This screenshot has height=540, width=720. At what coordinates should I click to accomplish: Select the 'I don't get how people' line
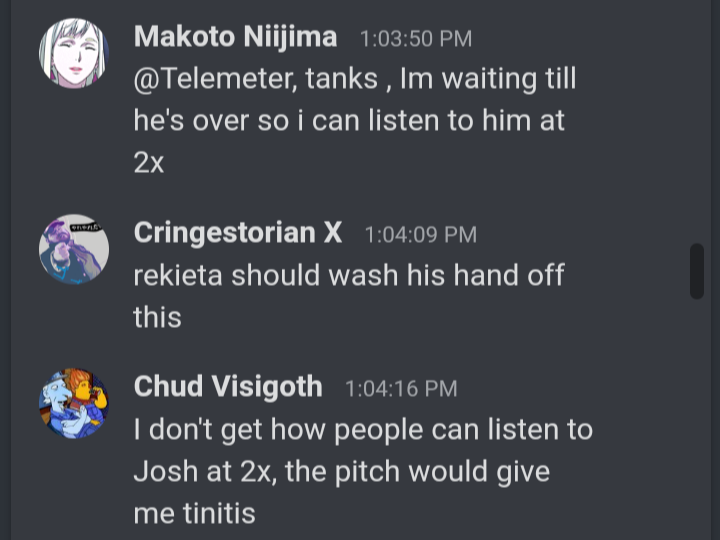click(x=363, y=430)
